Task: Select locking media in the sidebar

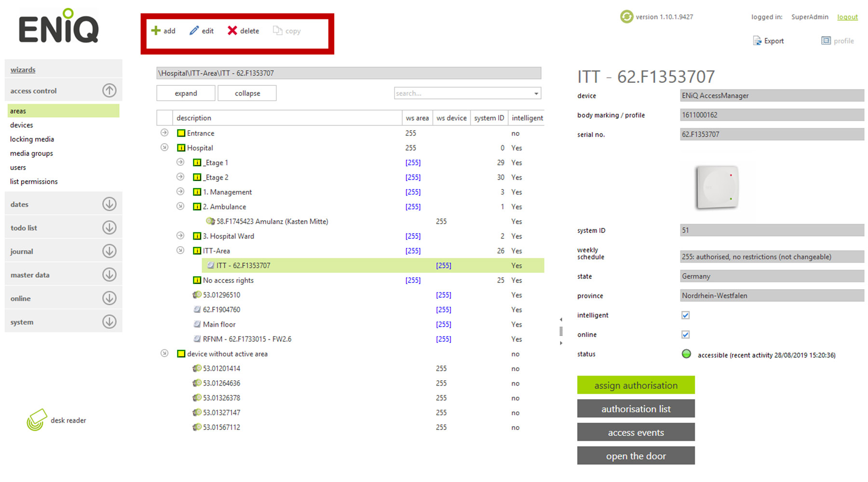Action: pos(32,139)
